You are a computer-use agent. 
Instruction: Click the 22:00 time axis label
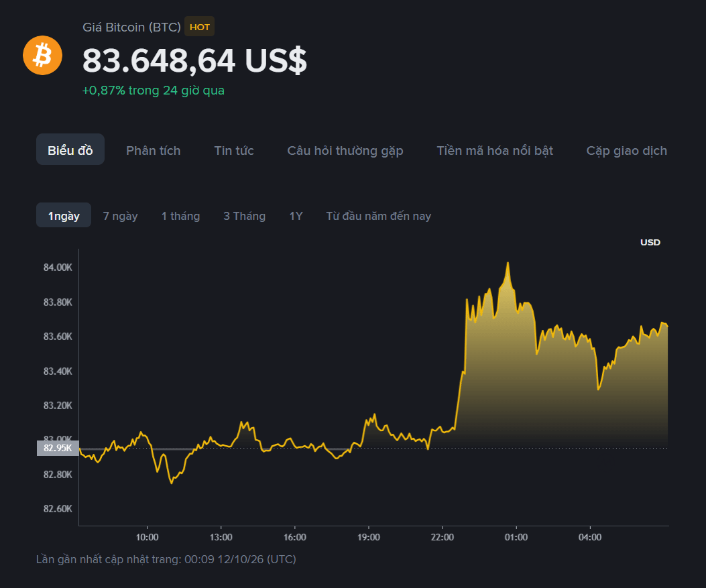coord(443,537)
